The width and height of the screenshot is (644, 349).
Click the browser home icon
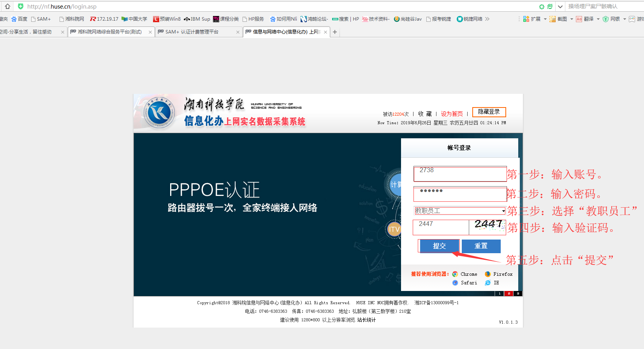(x=7, y=6)
